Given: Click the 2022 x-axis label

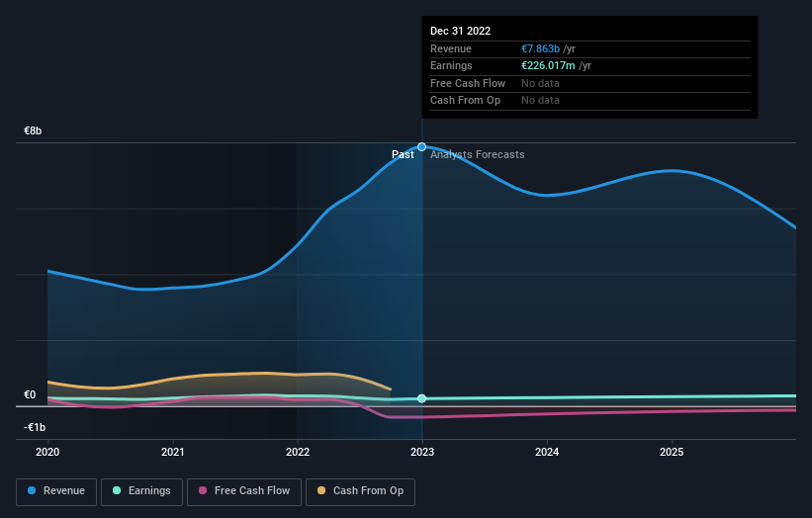Looking at the screenshot, I should point(298,452).
